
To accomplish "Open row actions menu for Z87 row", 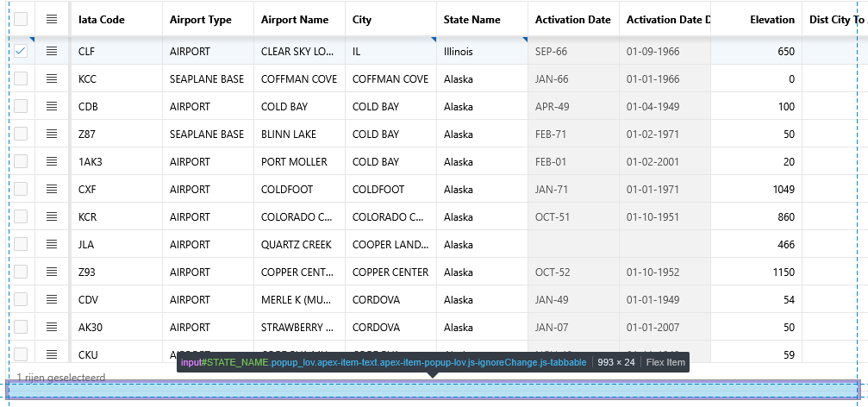I will (x=52, y=135).
